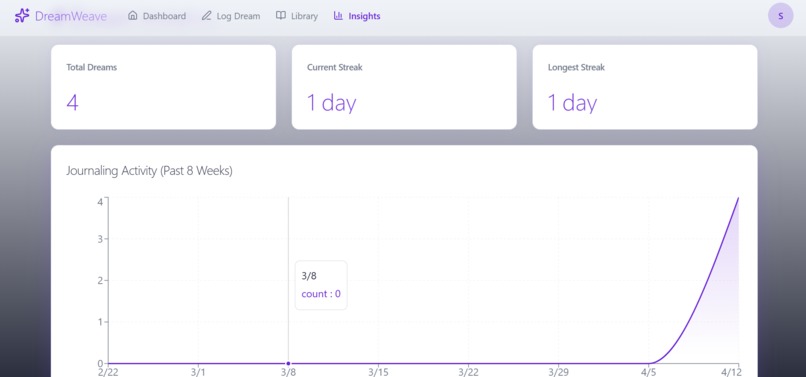The width and height of the screenshot is (806, 377).
Task: Open the user avatar labeled S
Action: pyautogui.click(x=780, y=16)
